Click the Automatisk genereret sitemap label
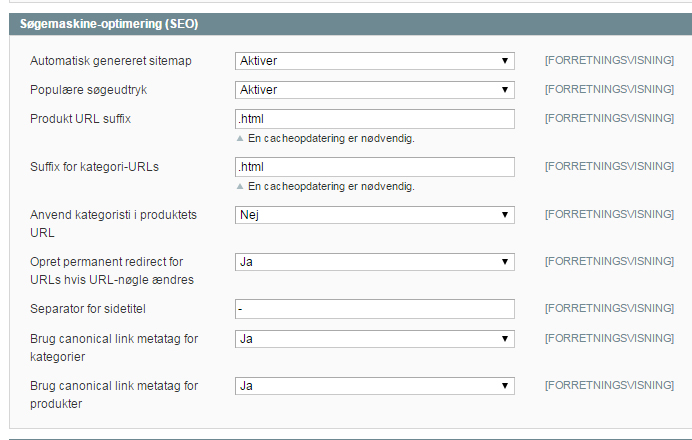This screenshot has height=440, width=692. tap(111, 61)
